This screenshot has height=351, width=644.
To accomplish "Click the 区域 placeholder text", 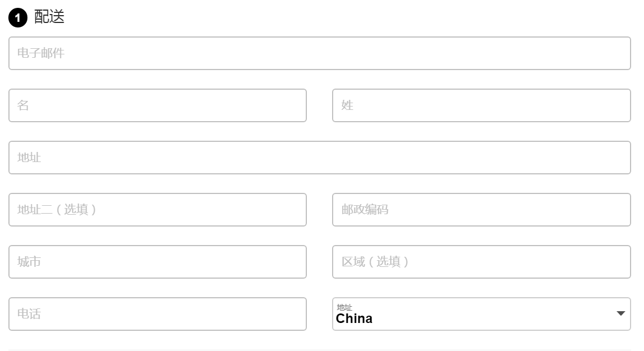I will point(353,262).
